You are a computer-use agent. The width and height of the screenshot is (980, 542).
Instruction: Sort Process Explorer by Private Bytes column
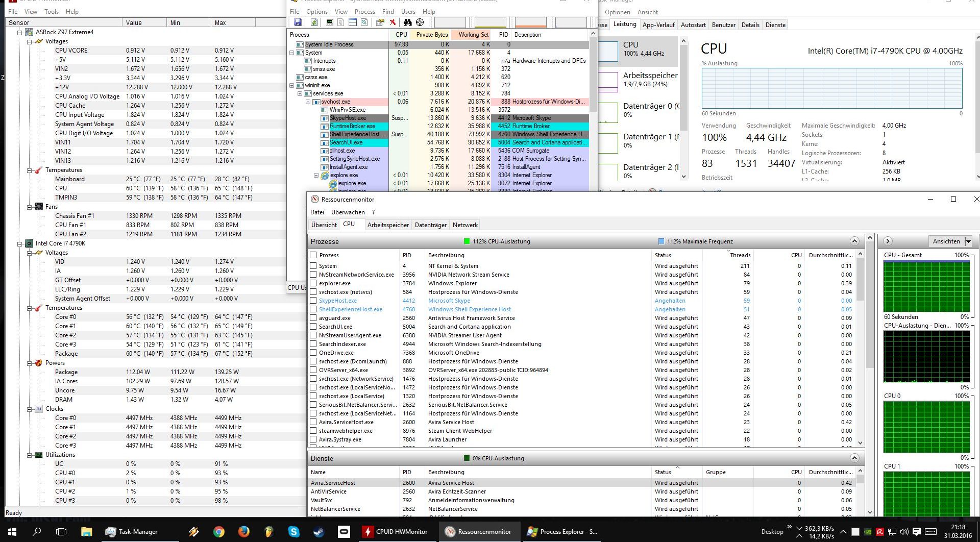tap(430, 35)
